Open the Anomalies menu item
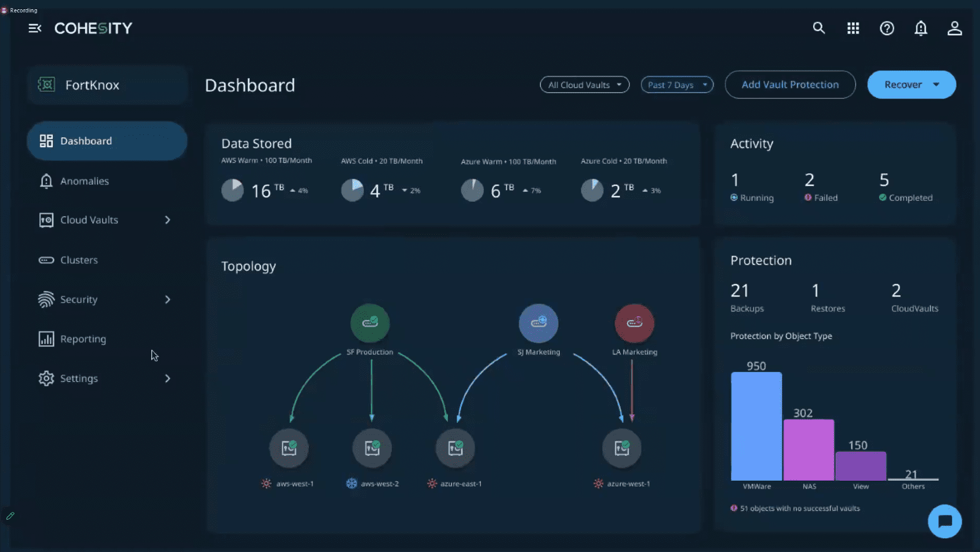980x552 pixels. click(107, 181)
